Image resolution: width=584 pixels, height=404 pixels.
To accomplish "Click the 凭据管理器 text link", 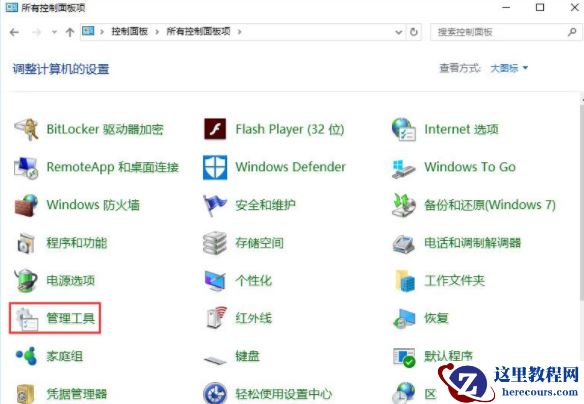I will point(77,394).
